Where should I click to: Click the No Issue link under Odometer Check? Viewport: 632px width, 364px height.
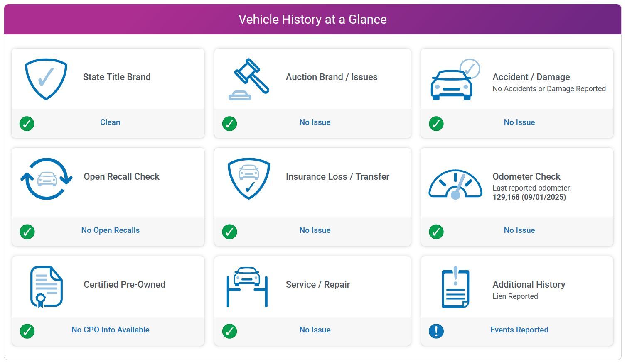click(x=519, y=230)
